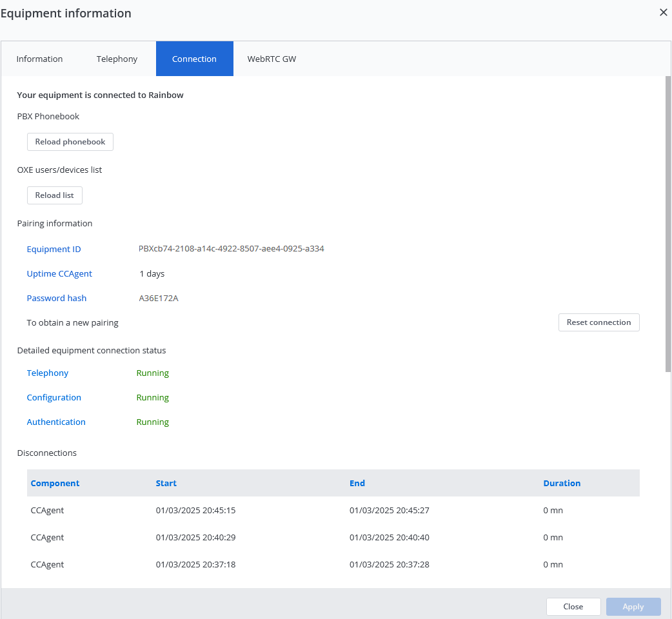Click the vertical scrollbar of the dialog

tap(668, 224)
